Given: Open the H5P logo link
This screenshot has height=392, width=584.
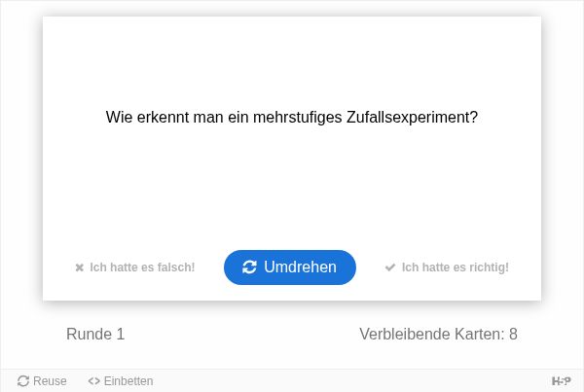Looking at the screenshot, I should pos(562,381).
